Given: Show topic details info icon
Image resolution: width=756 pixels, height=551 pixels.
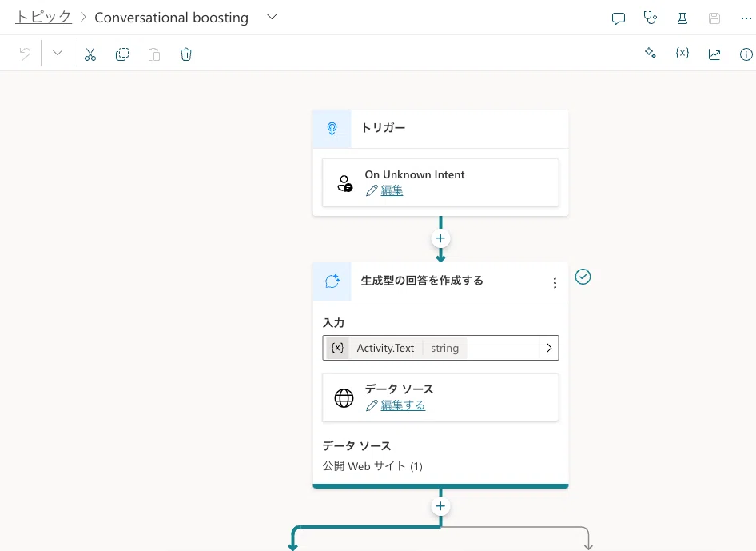Looking at the screenshot, I should pyautogui.click(x=746, y=54).
